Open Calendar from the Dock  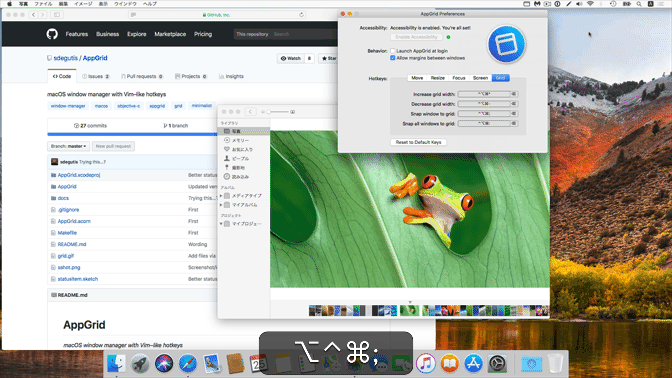[x=258, y=363]
